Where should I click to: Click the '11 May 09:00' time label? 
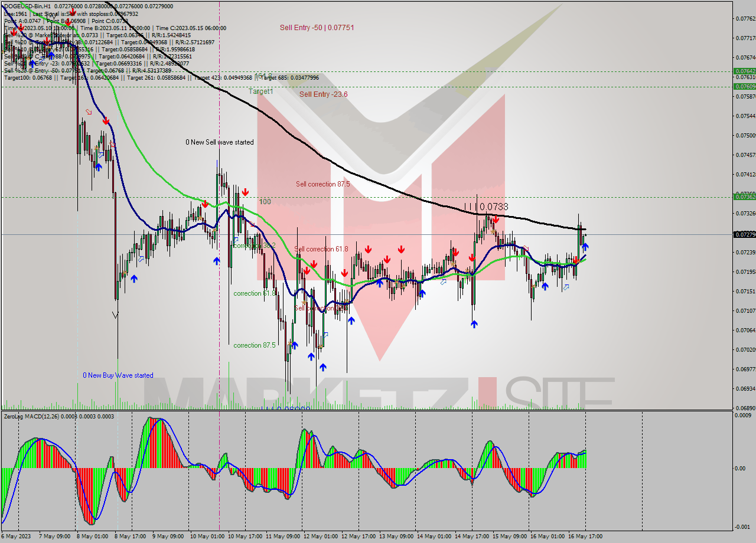(283, 537)
